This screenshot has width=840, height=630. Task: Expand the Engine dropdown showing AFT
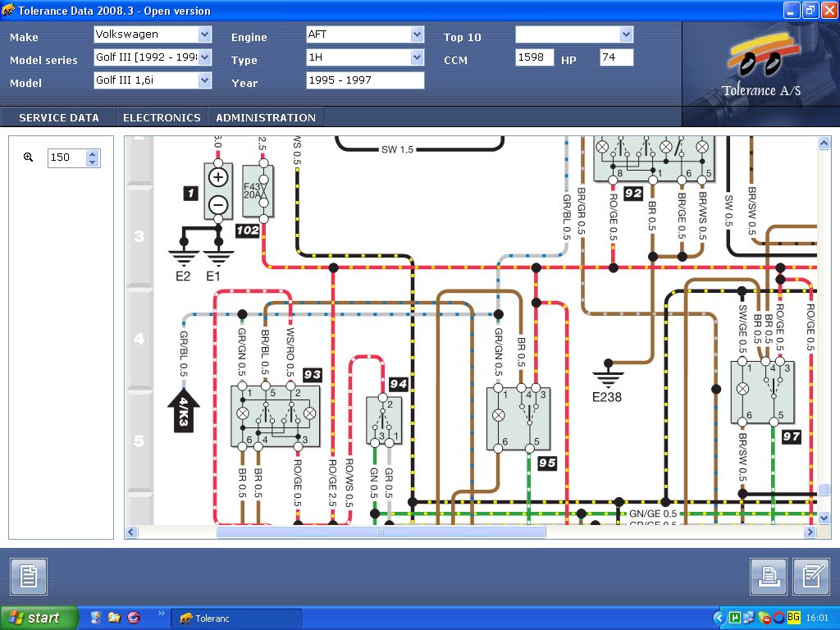point(417,34)
